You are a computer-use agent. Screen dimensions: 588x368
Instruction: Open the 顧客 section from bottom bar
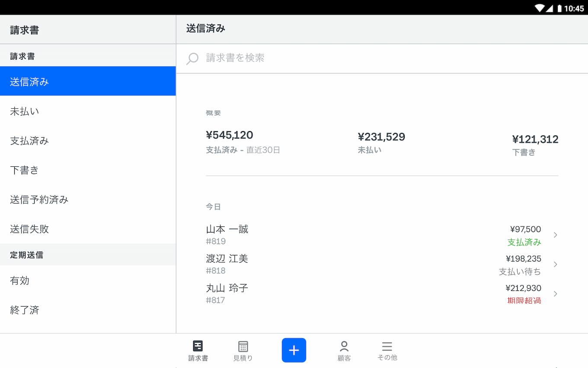click(x=344, y=350)
